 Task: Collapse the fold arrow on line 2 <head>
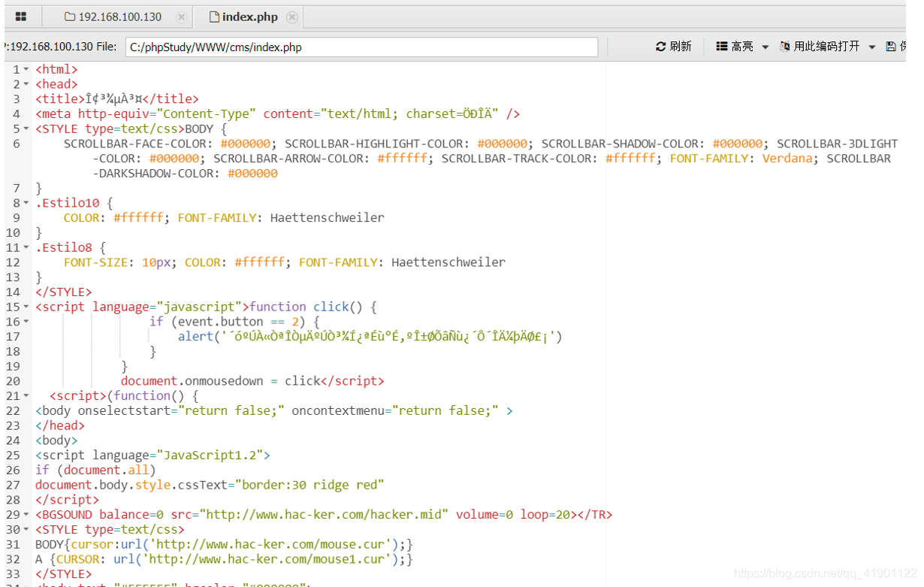coord(26,84)
